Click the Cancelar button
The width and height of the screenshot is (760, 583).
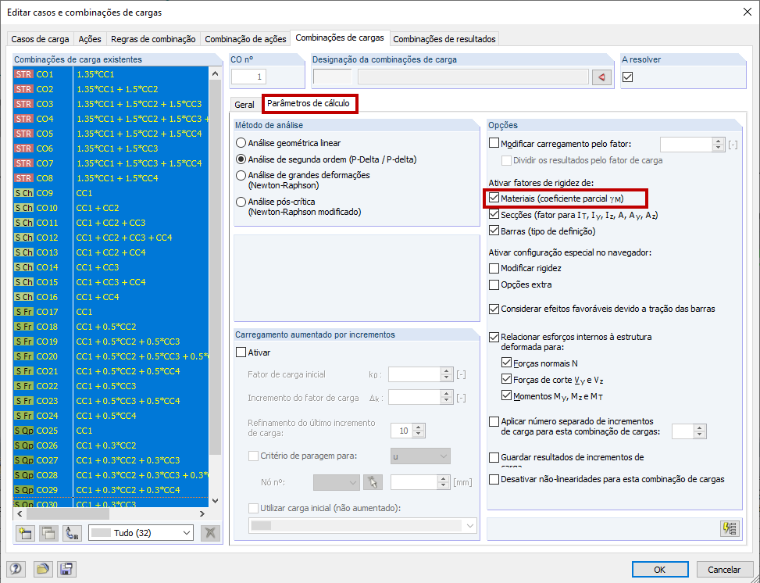point(724,569)
